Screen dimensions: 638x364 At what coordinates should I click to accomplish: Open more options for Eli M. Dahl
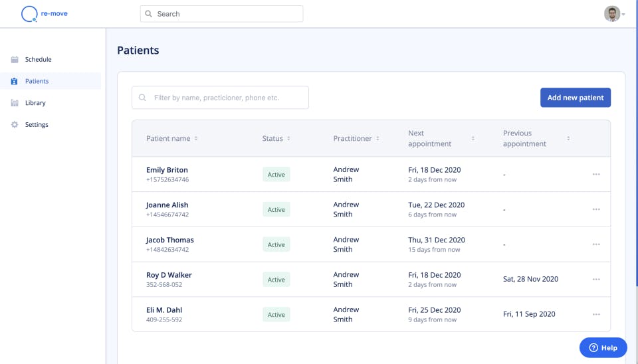pos(596,314)
